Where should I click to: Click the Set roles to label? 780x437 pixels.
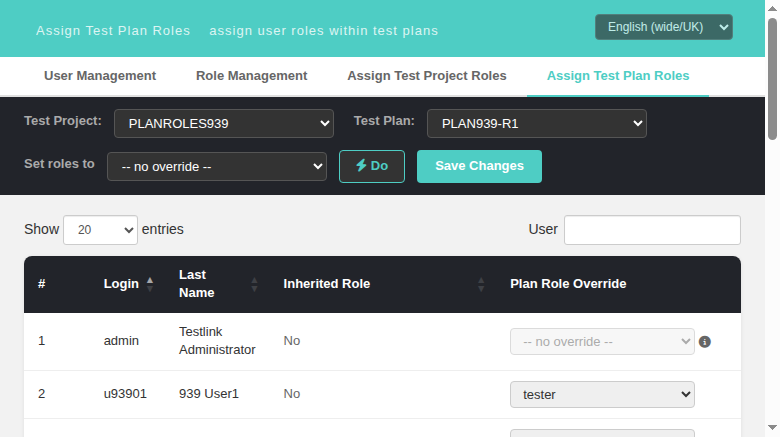click(59, 164)
